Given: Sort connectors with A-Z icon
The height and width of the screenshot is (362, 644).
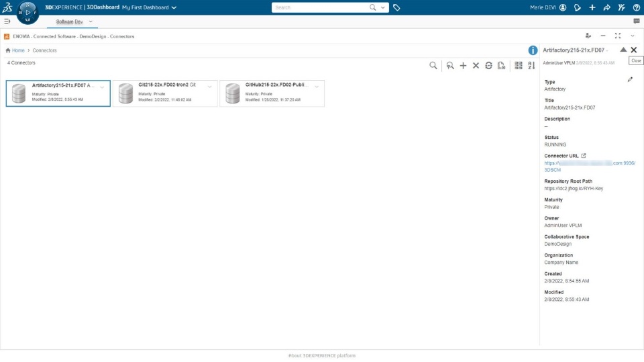Looking at the screenshot, I should tap(531, 65).
